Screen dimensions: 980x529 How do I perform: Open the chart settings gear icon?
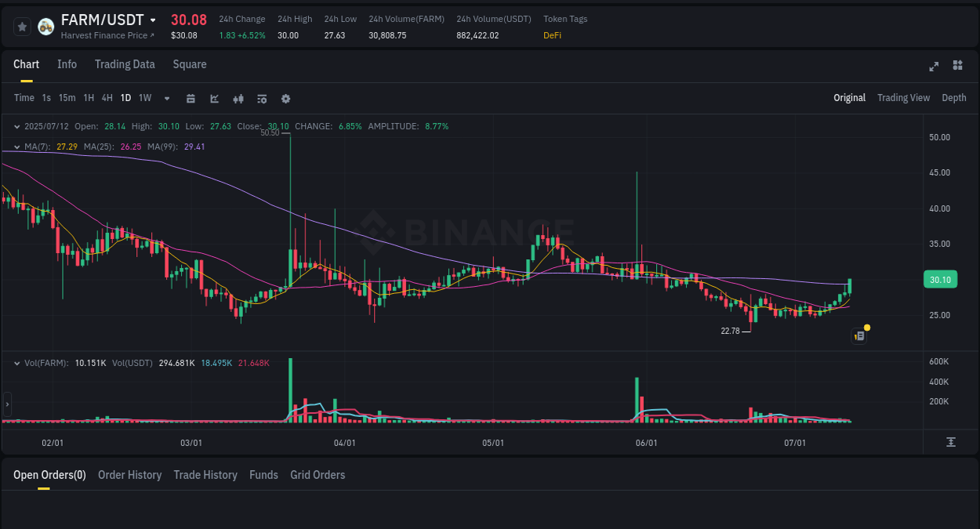pos(285,98)
